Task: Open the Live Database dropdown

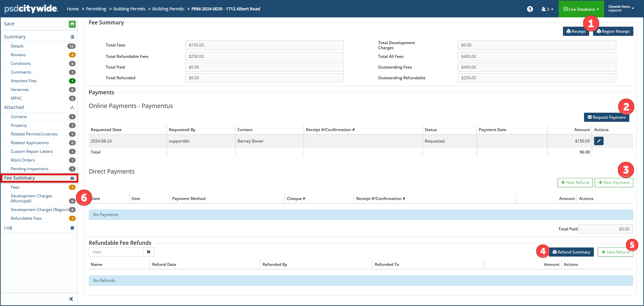Action: 581,9
